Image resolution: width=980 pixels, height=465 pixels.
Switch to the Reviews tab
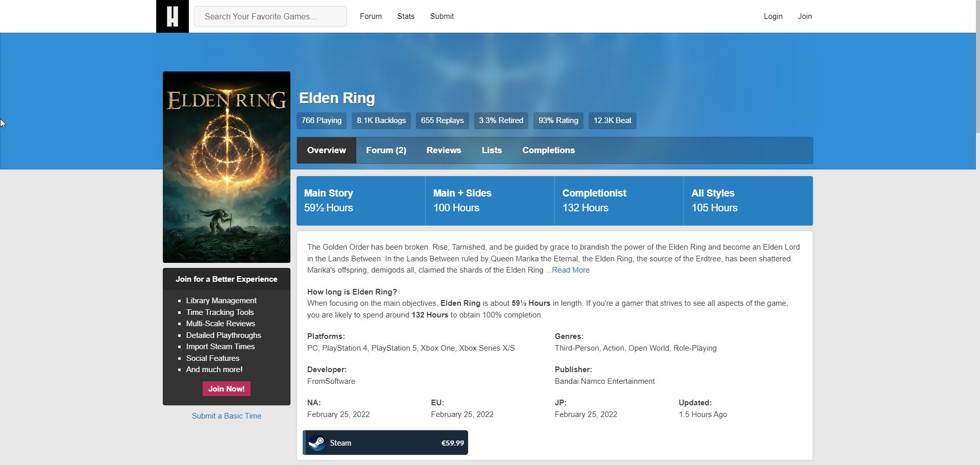444,150
